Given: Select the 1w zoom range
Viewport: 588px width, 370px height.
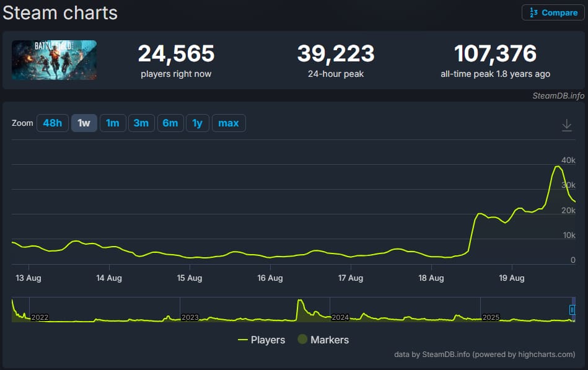Looking at the screenshot, I should [84, 123].
